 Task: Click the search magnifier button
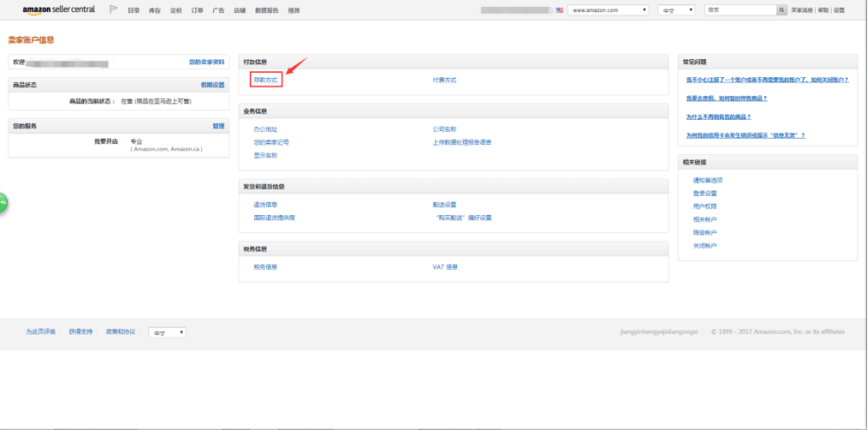(x=781, y=10)
